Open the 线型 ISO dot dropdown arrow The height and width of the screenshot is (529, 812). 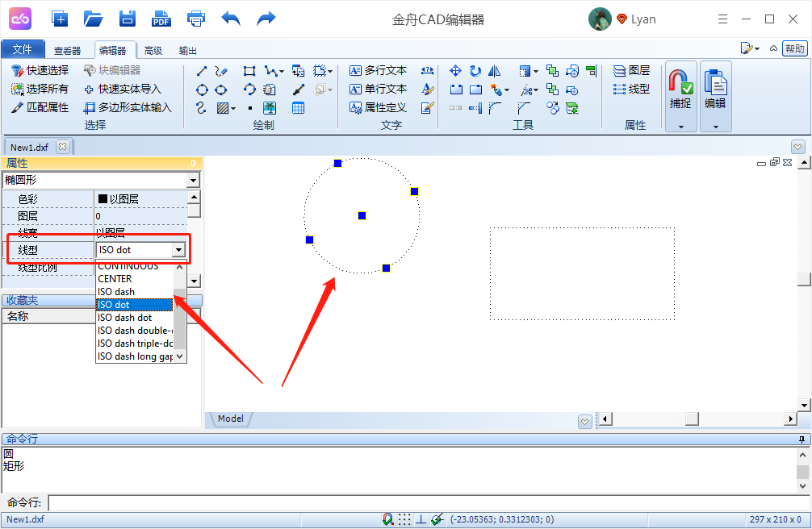[178, 250]
